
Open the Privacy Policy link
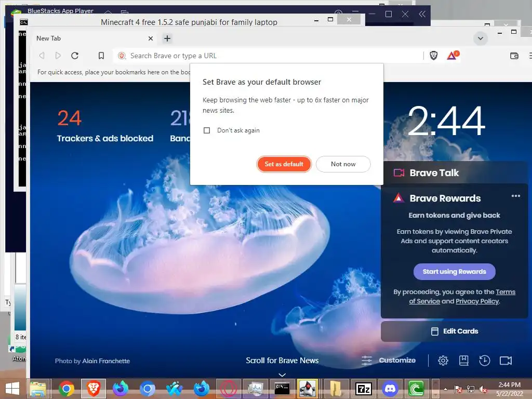coord(477,301)
